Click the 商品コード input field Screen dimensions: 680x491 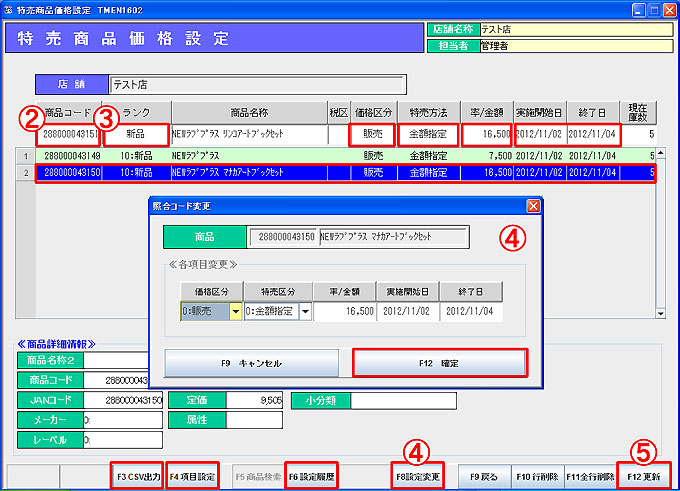pos(68,134)
